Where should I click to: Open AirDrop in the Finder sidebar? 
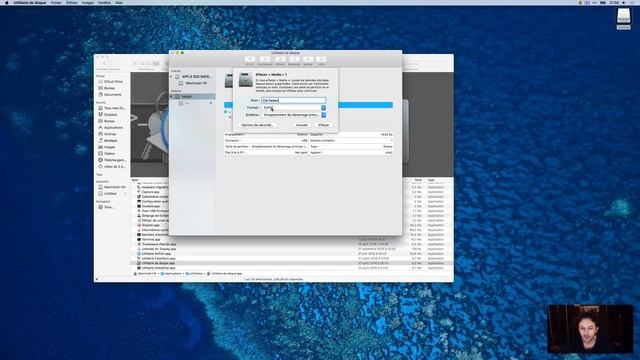tap(107, 134)
